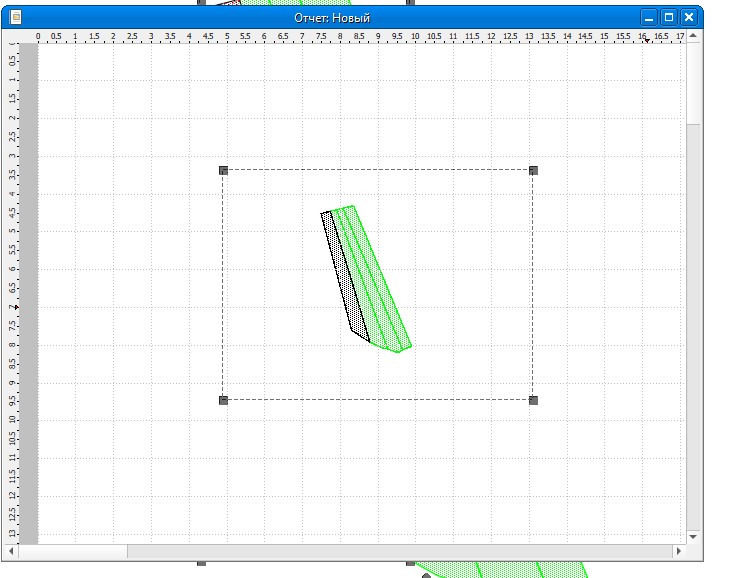Click the margin marker on horizontal ruler
Viewport: 731px width, 578px height.
(x=647, y=41)
